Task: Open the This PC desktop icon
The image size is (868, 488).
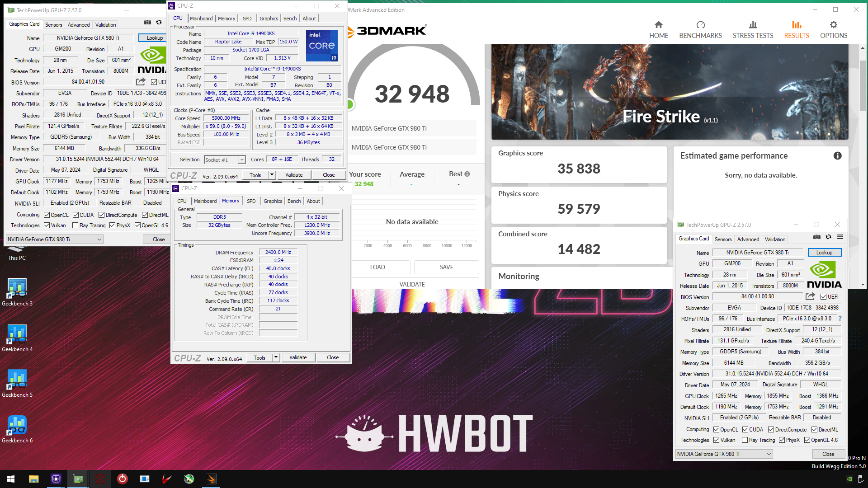Action: [x=17, y=254]
